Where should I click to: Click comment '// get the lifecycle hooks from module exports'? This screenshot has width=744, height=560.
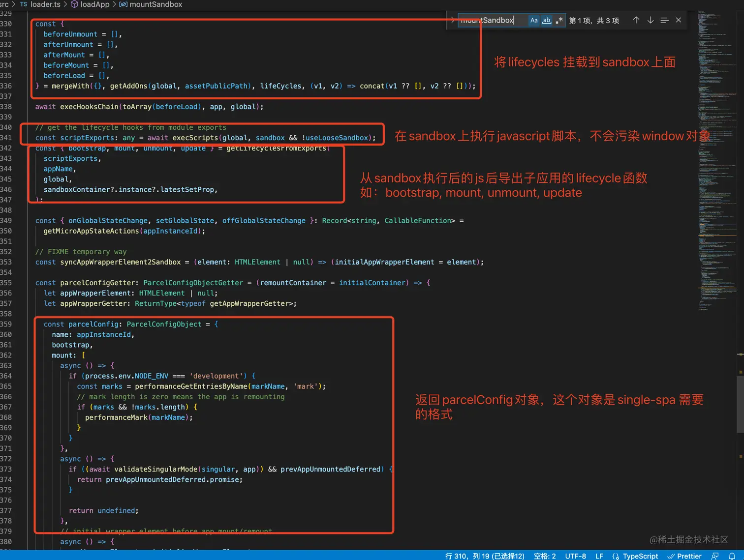[x=131, y=127]
